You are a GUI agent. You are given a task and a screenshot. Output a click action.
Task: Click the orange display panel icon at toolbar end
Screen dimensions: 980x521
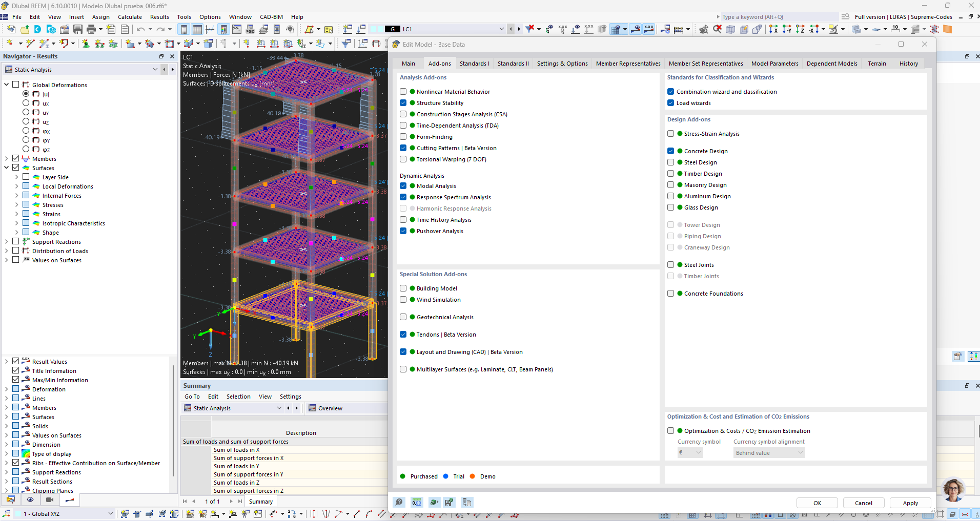click(x=948, y=29)
